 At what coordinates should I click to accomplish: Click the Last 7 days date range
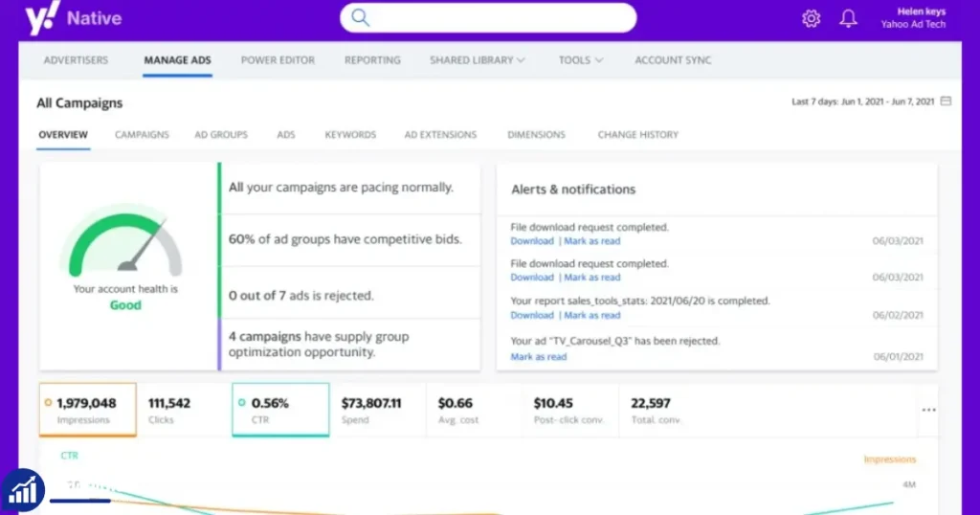pyautogui.click(x=862, y=101)
